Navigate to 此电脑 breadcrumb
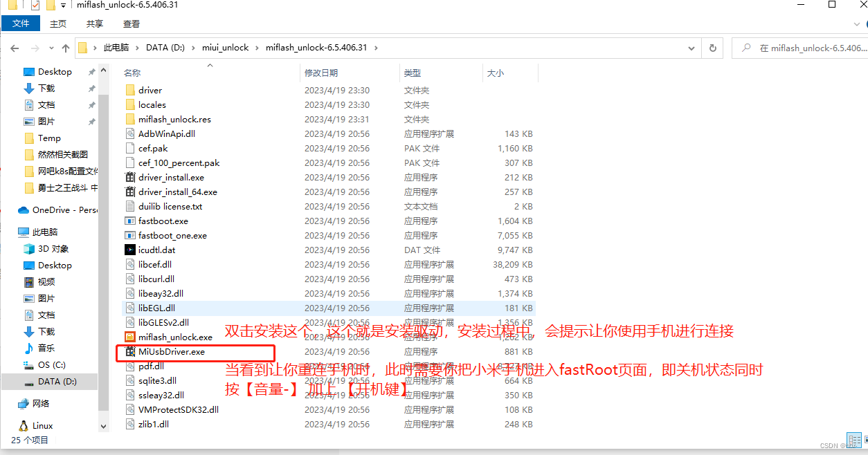 116,48
